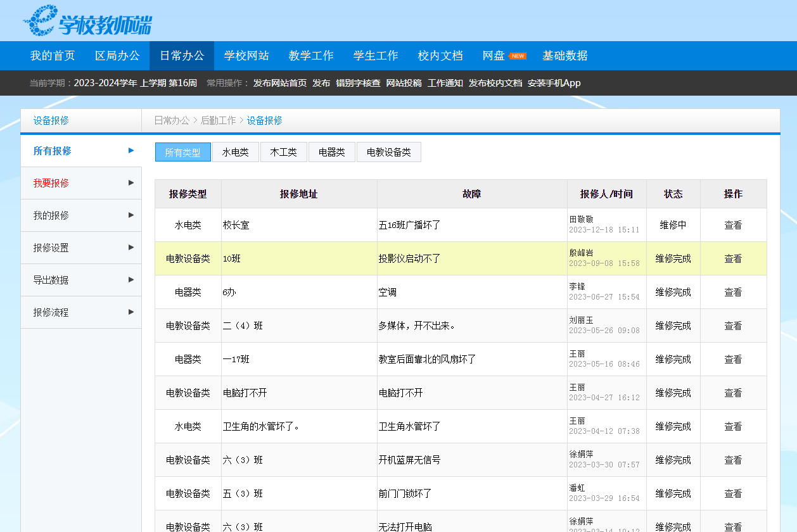The image size is (797, 532).
Task: Select the 日常办公 navigation tab
Action: click(x=182, y=56)
